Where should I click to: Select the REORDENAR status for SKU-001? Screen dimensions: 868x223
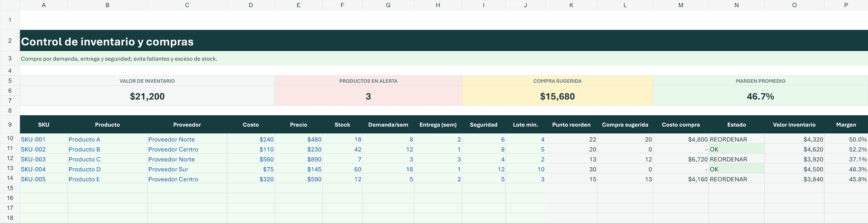737,139
